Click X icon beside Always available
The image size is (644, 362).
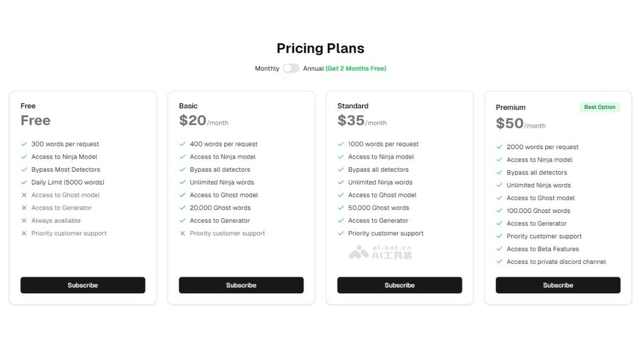[24, 221]
